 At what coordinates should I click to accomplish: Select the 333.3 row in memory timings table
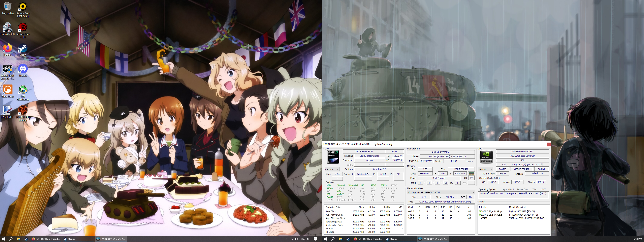441,215
